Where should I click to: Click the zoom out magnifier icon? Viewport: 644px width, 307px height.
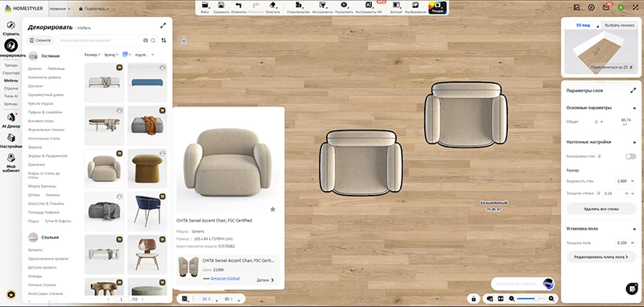[512, 298]
